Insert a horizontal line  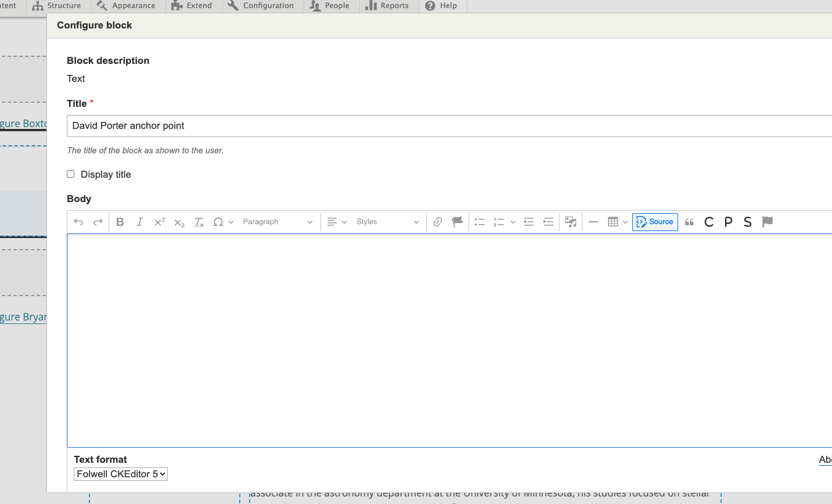click(593, 222)
